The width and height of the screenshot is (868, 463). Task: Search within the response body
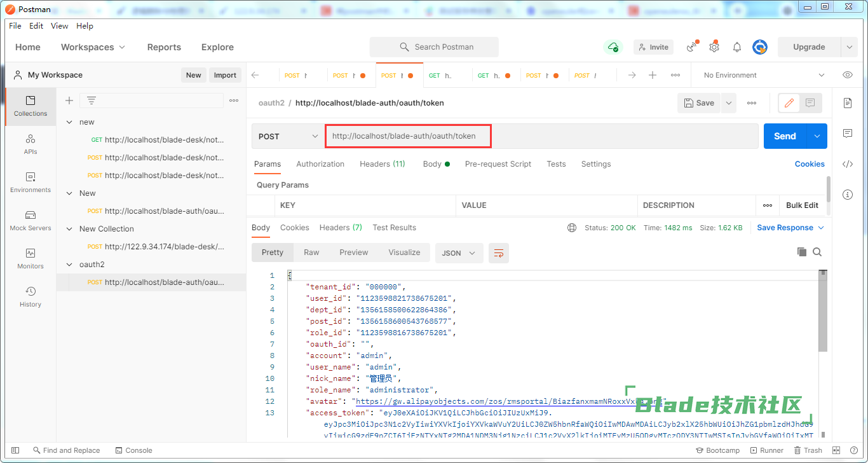pos(817,252)
